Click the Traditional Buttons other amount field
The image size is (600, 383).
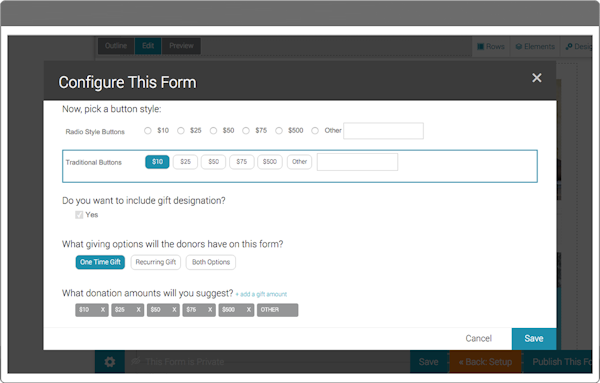[x=357, y=162]
